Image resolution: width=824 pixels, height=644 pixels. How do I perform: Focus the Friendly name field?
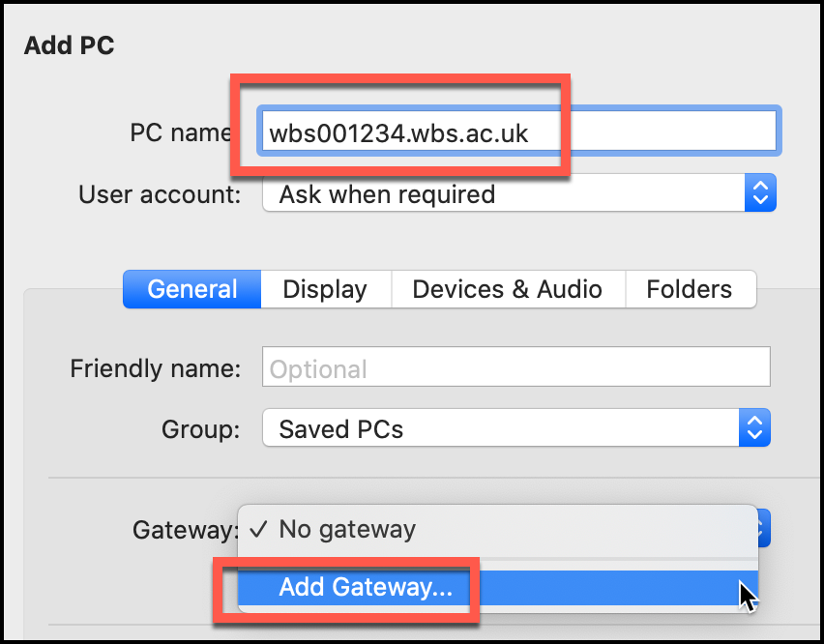click(515, 368)
